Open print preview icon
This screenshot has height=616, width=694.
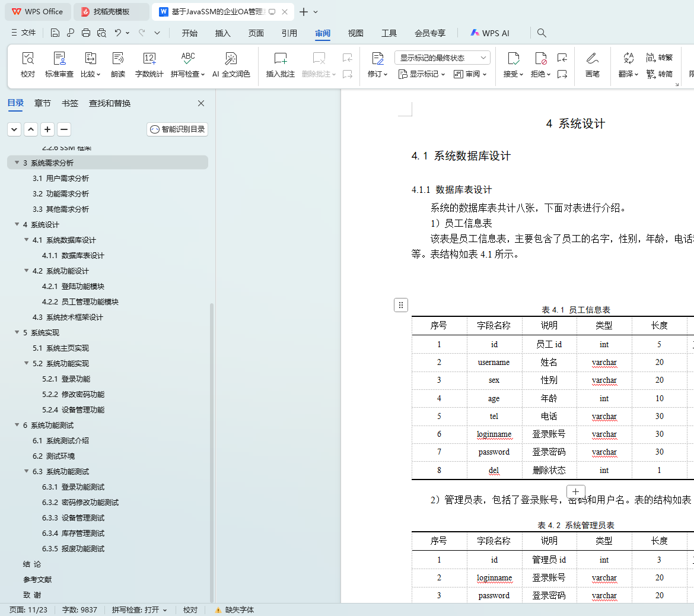pyautogui.click(x=102, y=33)
